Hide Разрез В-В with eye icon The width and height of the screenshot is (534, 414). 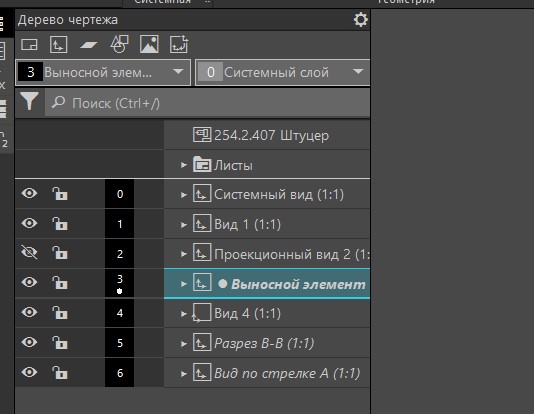29,342
